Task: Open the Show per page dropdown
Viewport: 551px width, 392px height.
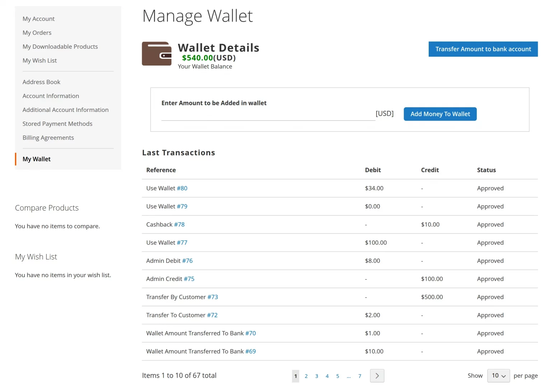Action: point(498,376)
